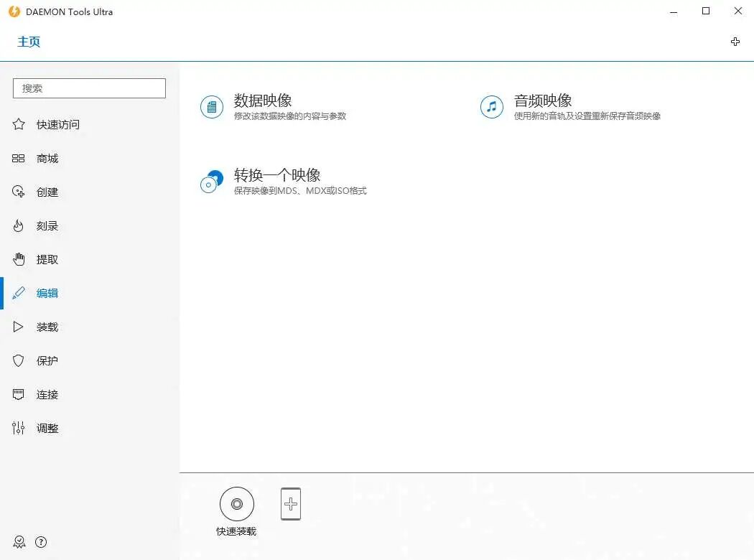Select the 编辑 sidebar item

click(x=90, y=293)
